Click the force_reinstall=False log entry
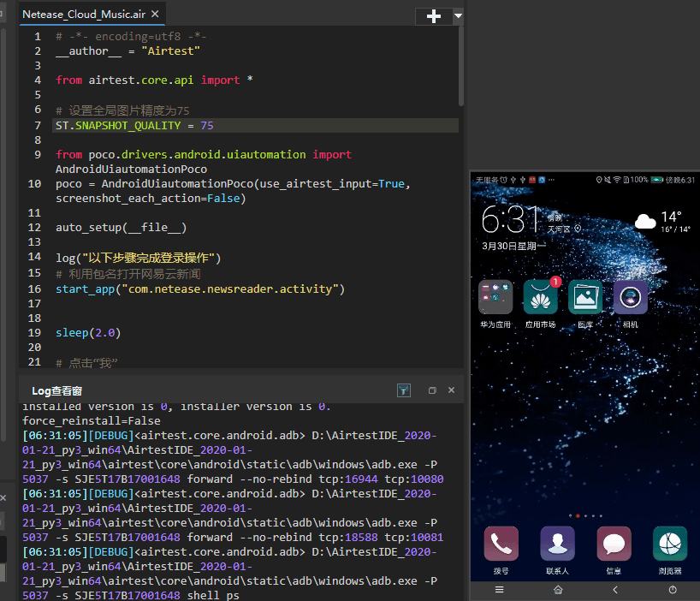700x601 pixels. click(91, 420)
